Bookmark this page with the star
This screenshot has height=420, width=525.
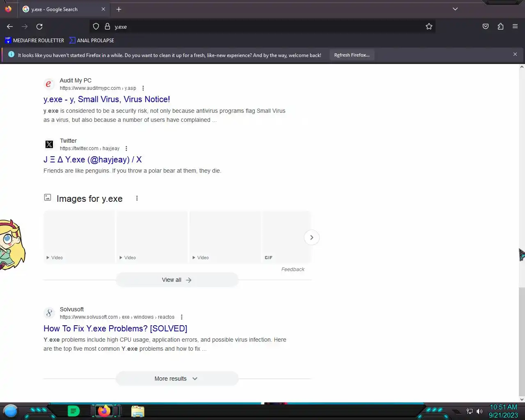(x=429, y=27)
